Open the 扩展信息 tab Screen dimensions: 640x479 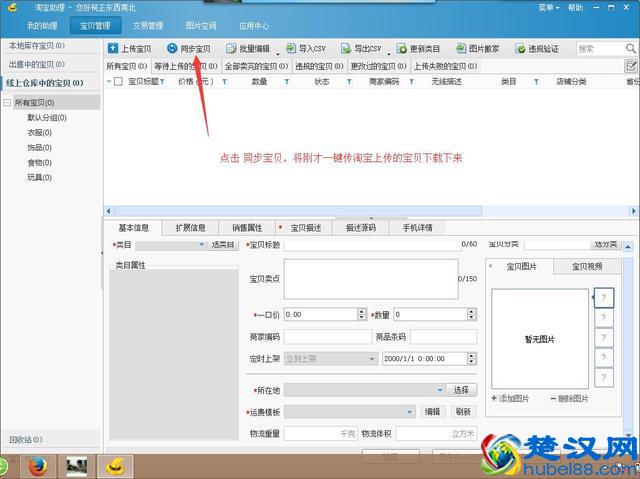(x=190, y=228)
